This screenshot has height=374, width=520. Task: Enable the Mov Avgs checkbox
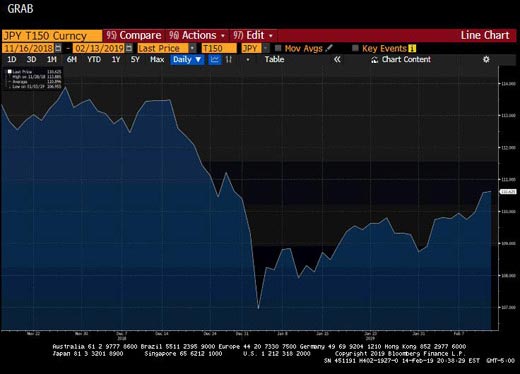pos(278,48)
